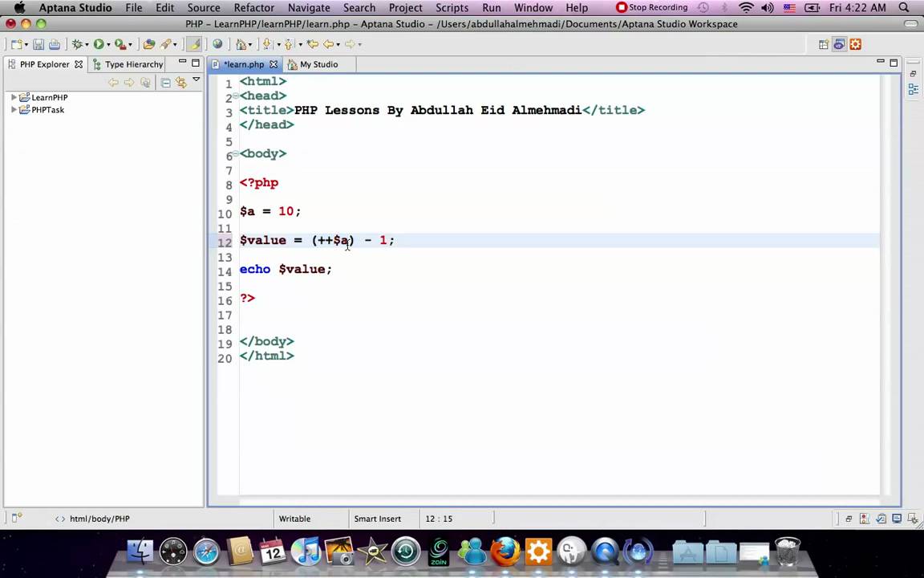Save the file with the floppy disk icon
Viewport: 924px width, 578px height.
click(x=38, y=44)
